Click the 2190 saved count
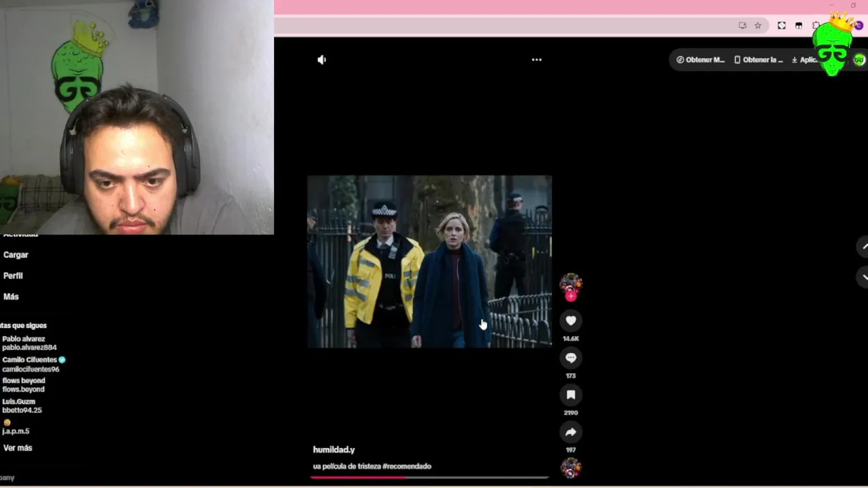868x488 pixels. [x=571, y=413]
